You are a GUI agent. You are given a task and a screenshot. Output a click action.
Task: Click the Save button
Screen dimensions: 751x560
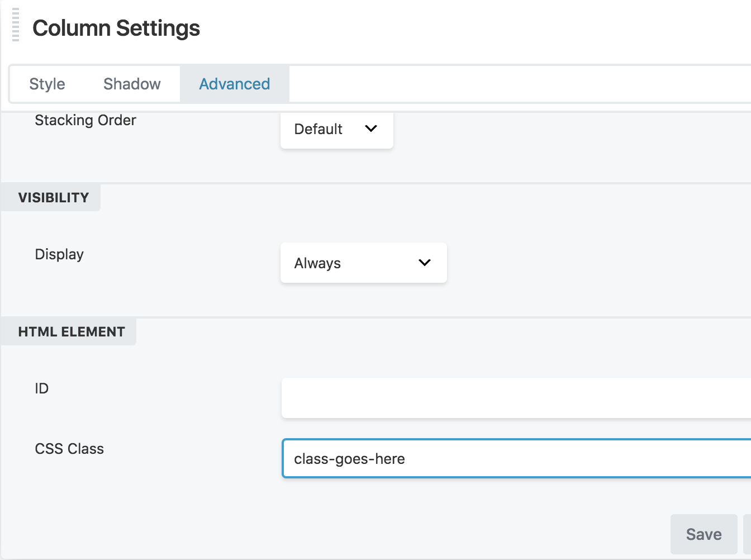click(x=704, y=534)
